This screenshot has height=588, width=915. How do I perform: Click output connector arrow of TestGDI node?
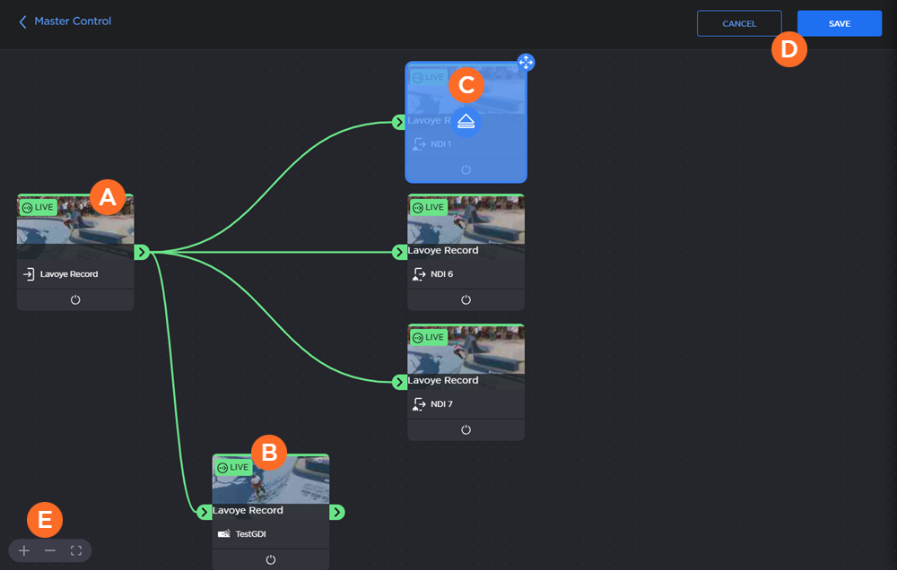coord(337,513)
